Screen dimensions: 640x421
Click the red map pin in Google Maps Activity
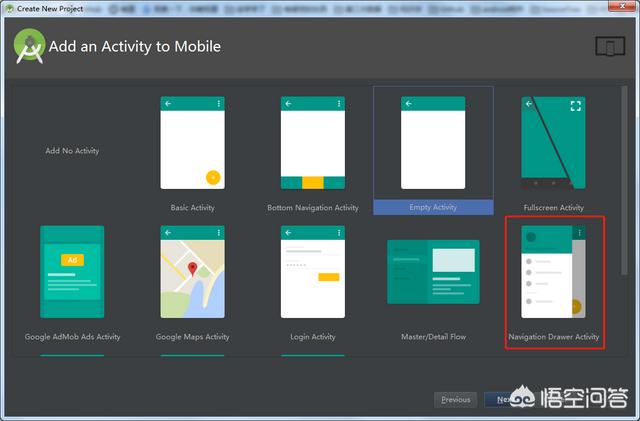tap(192, 268)
